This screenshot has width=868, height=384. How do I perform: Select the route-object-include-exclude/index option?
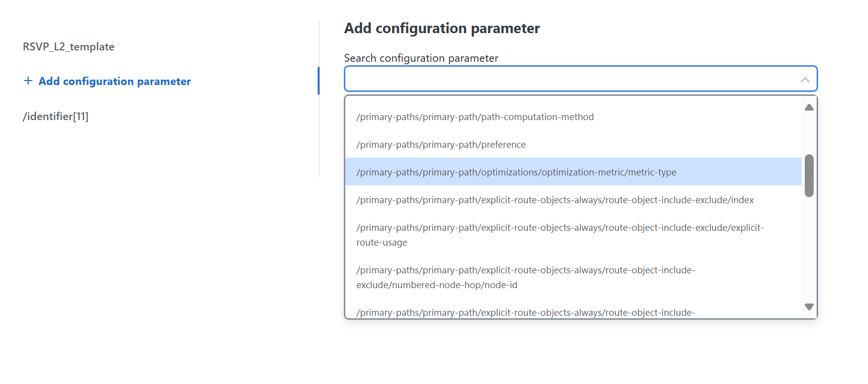pyautogui.click(x=555, y=200)
